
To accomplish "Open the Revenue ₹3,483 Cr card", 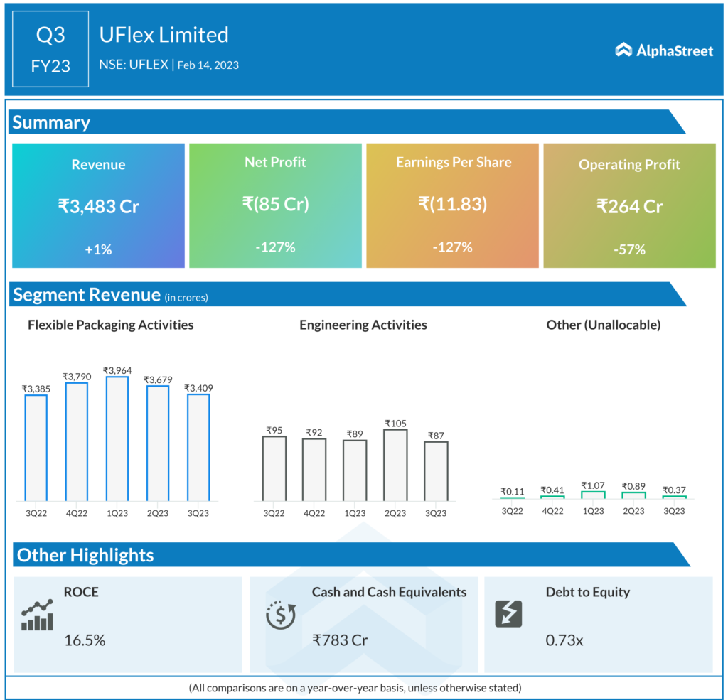I will (x=98, y=205).
